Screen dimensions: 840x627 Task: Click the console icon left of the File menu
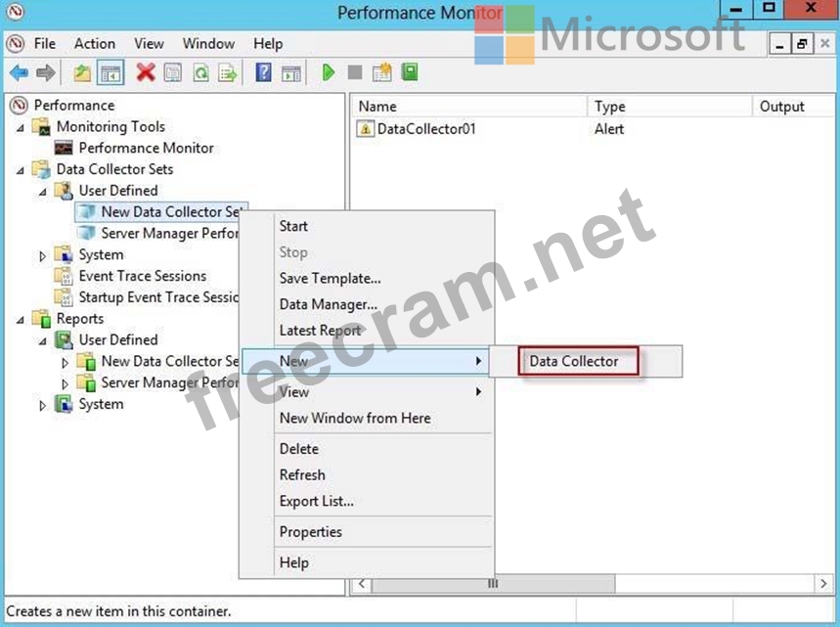click(x=16, y=43)
